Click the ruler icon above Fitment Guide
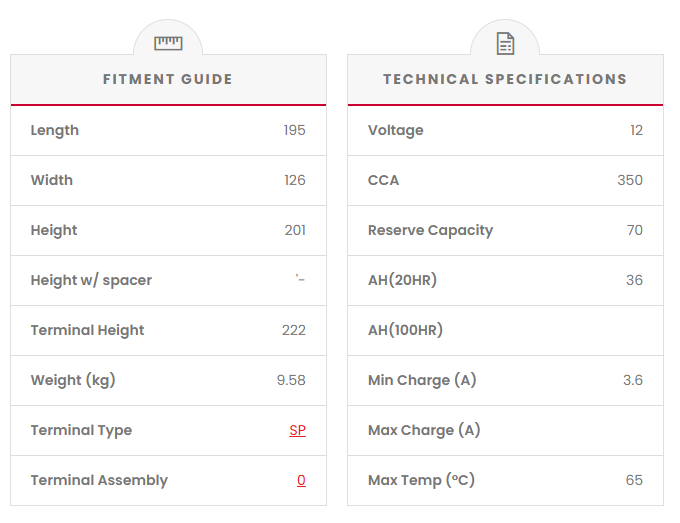 tap(168, 43)
